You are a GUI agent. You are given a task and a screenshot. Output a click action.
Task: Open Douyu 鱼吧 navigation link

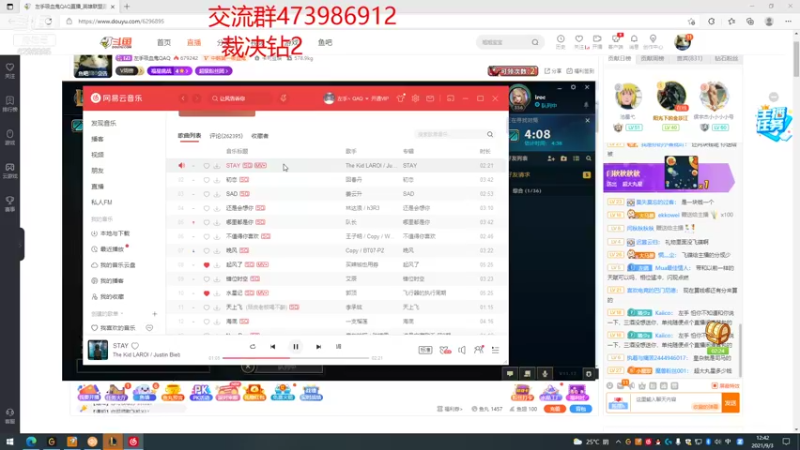[325, 42]
